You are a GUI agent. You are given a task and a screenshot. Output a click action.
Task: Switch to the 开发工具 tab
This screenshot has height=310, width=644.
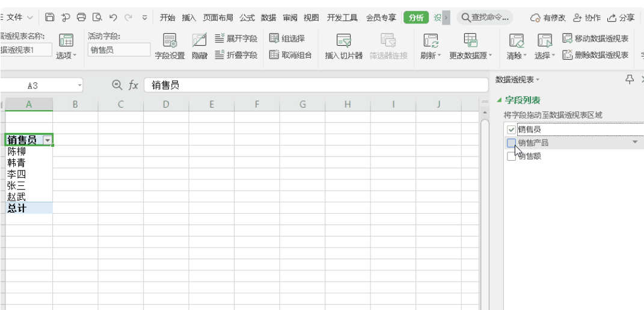pos(343,17)
